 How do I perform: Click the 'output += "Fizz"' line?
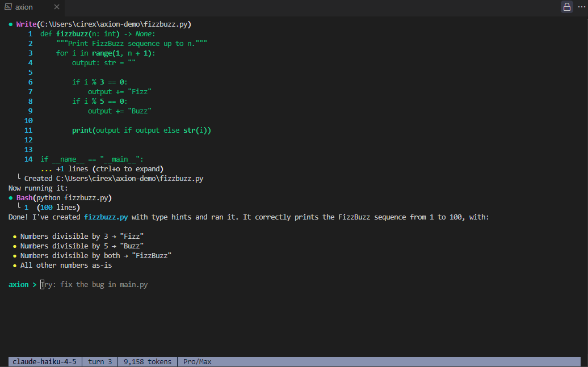[120, 92]
